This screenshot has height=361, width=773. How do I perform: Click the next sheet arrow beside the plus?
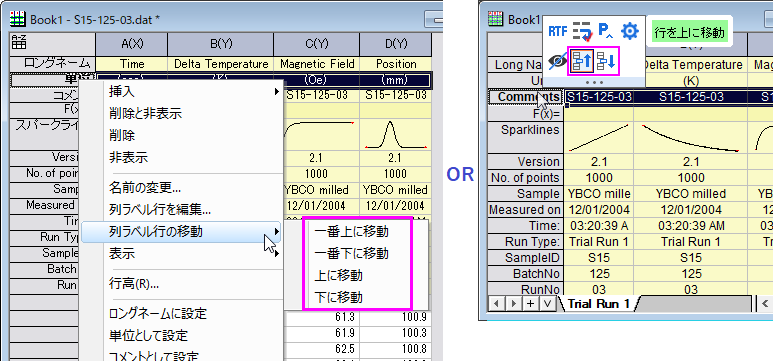tap(513, 303)
